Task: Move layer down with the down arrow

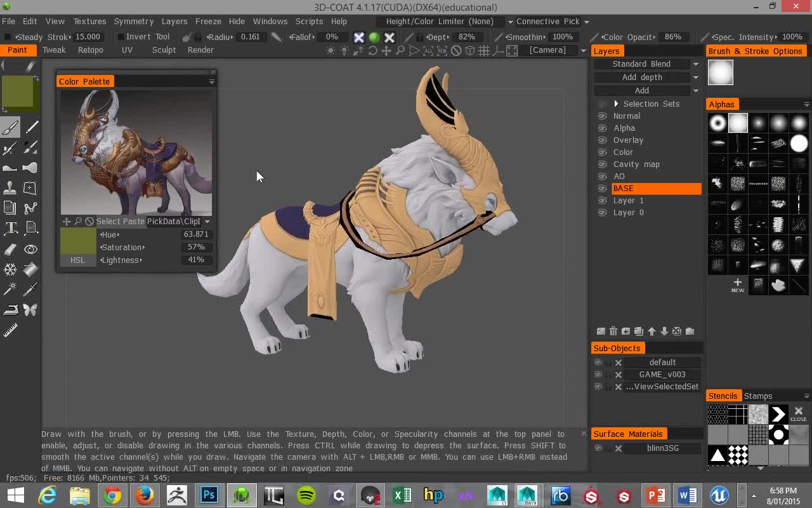Action: [x=664, y=331]
